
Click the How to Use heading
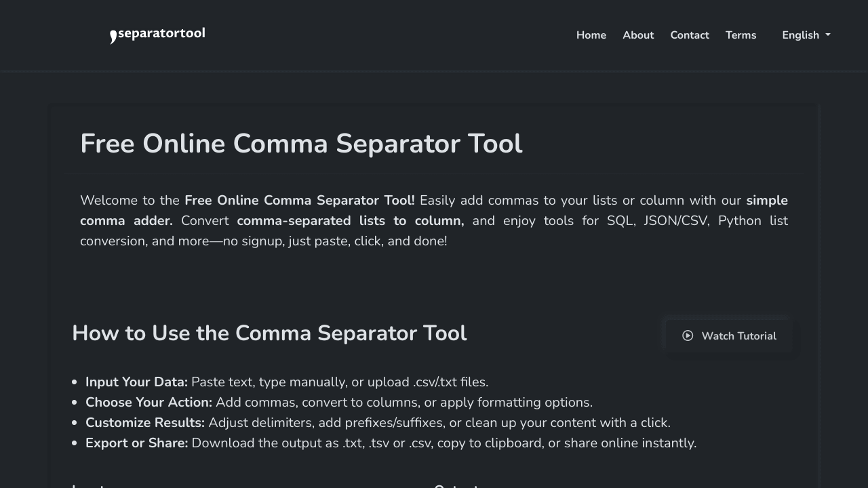269,333
